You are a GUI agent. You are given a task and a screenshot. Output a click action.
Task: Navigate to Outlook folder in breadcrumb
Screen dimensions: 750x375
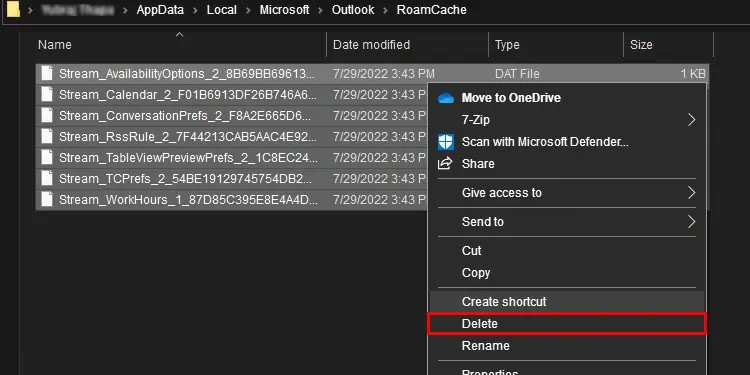click(353, 10)
